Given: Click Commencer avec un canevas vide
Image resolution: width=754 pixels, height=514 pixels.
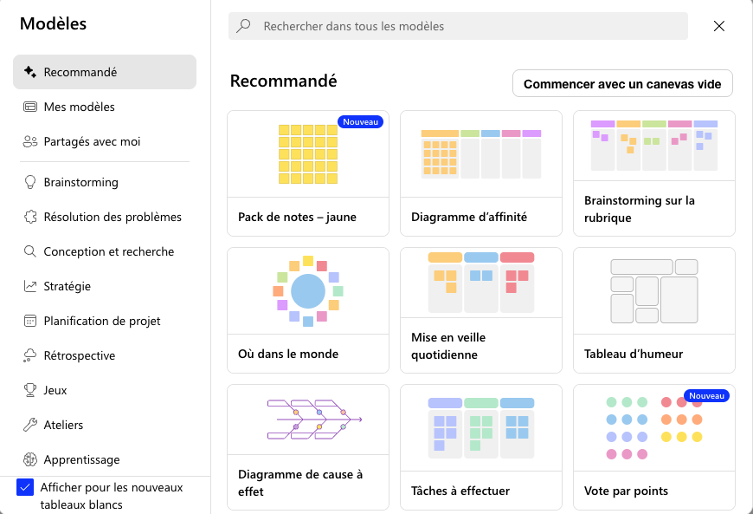Looking at the screenshot, I should click(x=622, y=84).
